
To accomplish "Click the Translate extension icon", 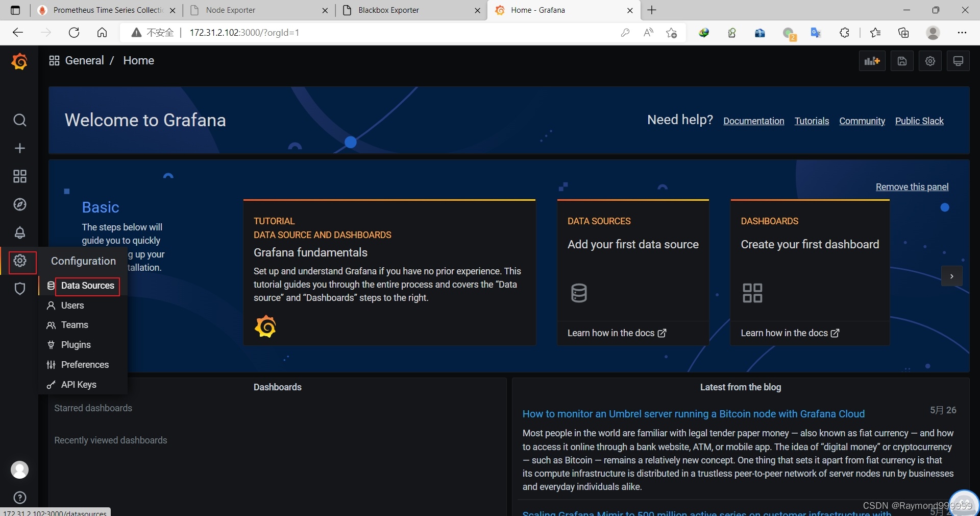I will [x=816, y=33].
